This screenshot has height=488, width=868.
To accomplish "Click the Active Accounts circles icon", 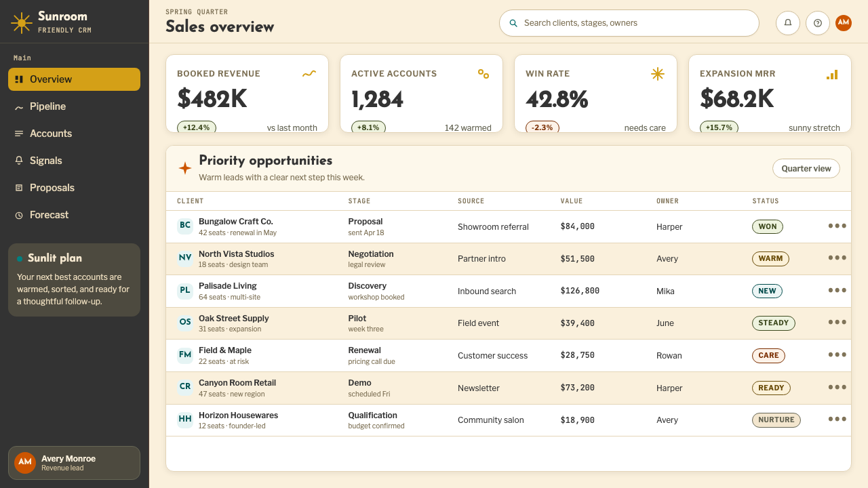I will coord(484,74).
